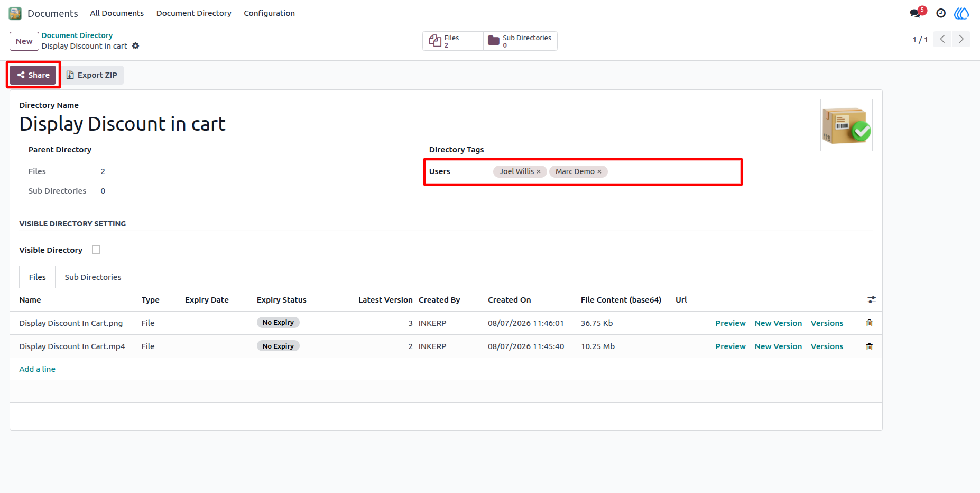View Versions of the .png file
Image resolution: width=980 pixels, height=493 pixels.
pyautogui.click(x=827, y=323)
